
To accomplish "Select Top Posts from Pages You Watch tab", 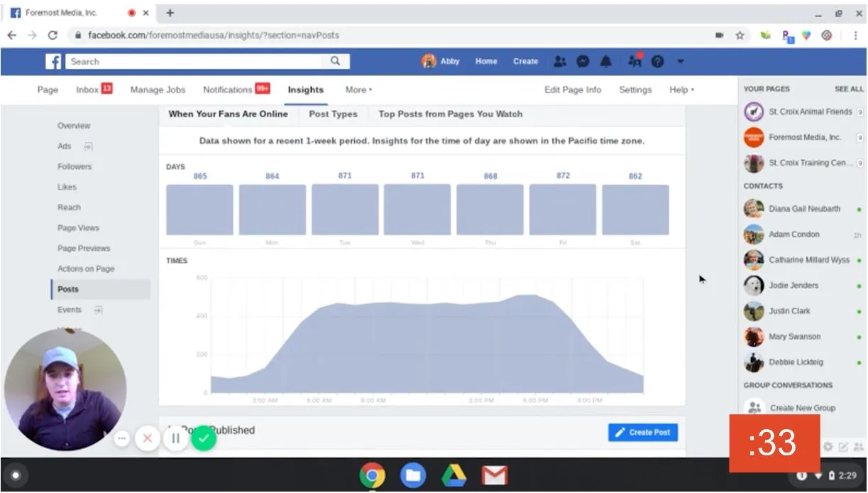I will pos(450,114).
